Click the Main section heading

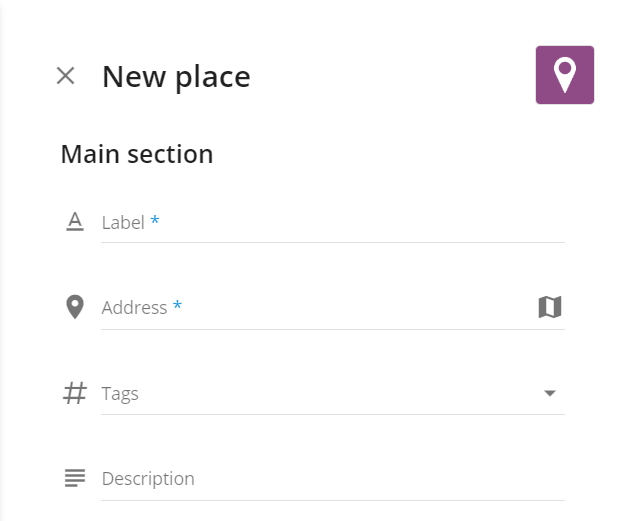pos(137,154)
